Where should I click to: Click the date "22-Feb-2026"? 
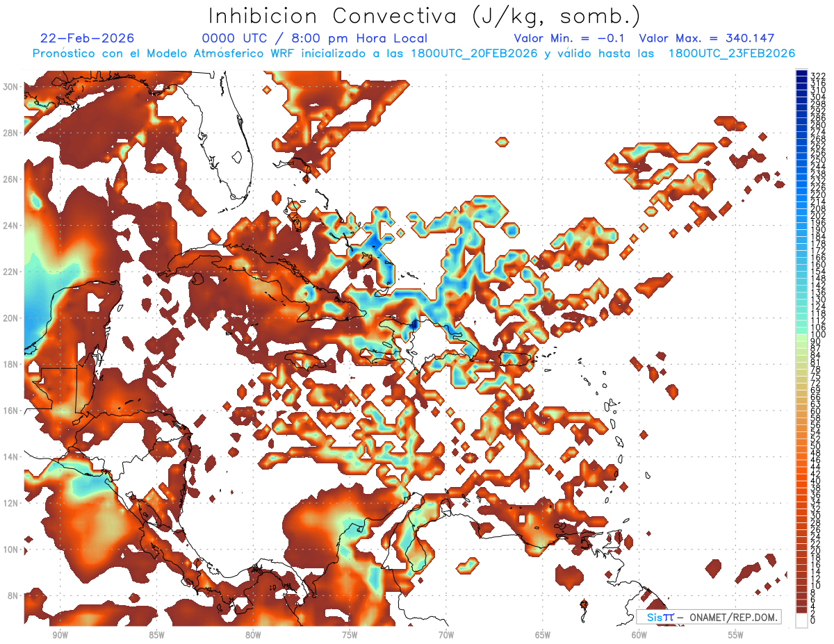[88, 38]
